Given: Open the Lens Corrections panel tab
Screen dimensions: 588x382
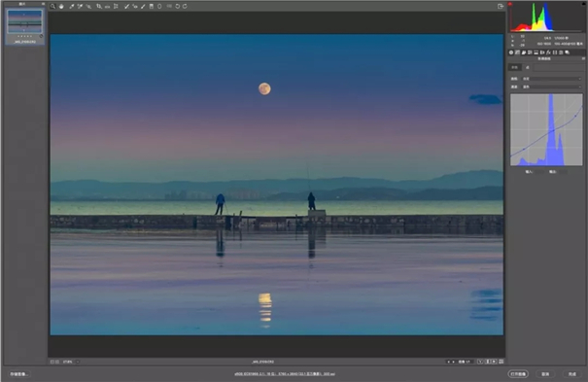Looking at the screenshot, I should coord(542,52).
